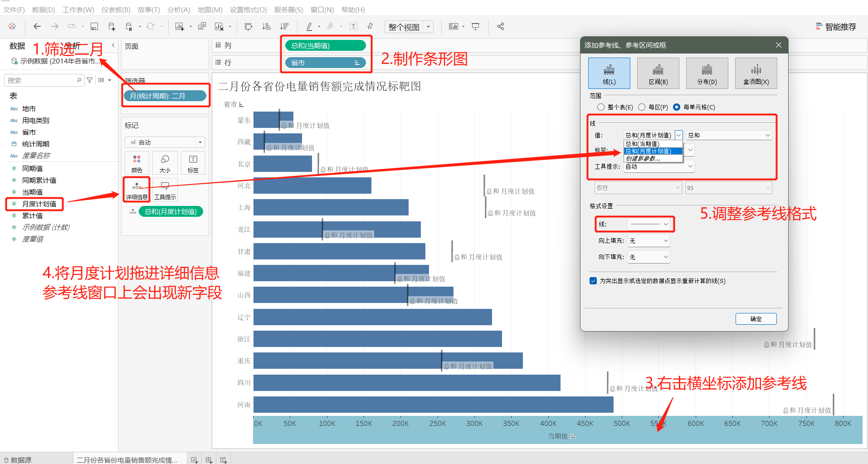Screen dimensions: 868x464
Task: Click the Undo back arrow in toolbar
Action: [x=37, y=26]
